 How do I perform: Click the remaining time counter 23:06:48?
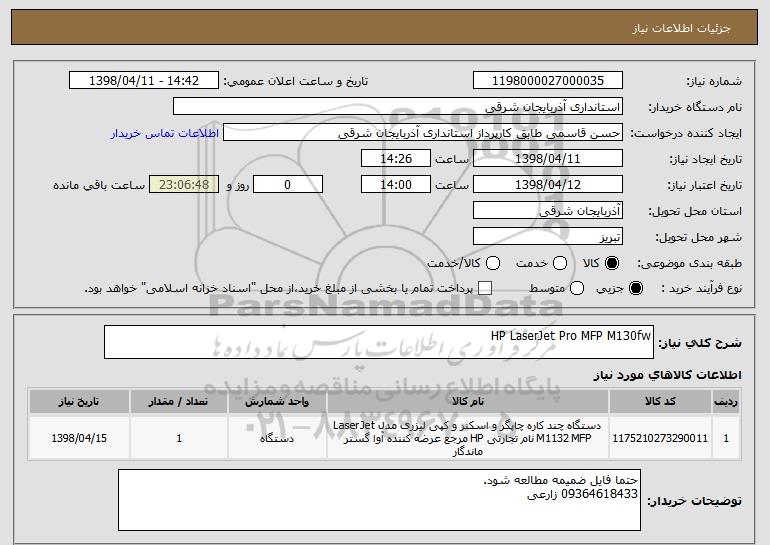coord(184,185)
